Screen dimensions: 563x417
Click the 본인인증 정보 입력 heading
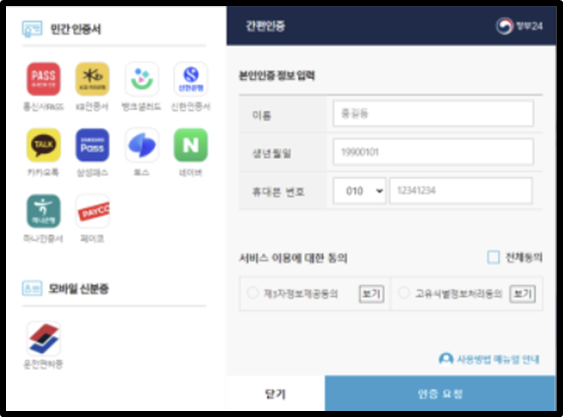click(277, 75)
